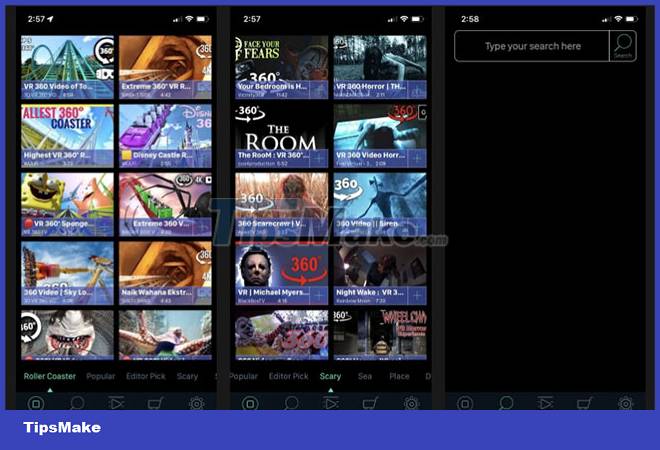Open 'Disney Castle R...' video thumbnail
The width and height of the screenshot is (660, 450).
click(x=165, y=136)
